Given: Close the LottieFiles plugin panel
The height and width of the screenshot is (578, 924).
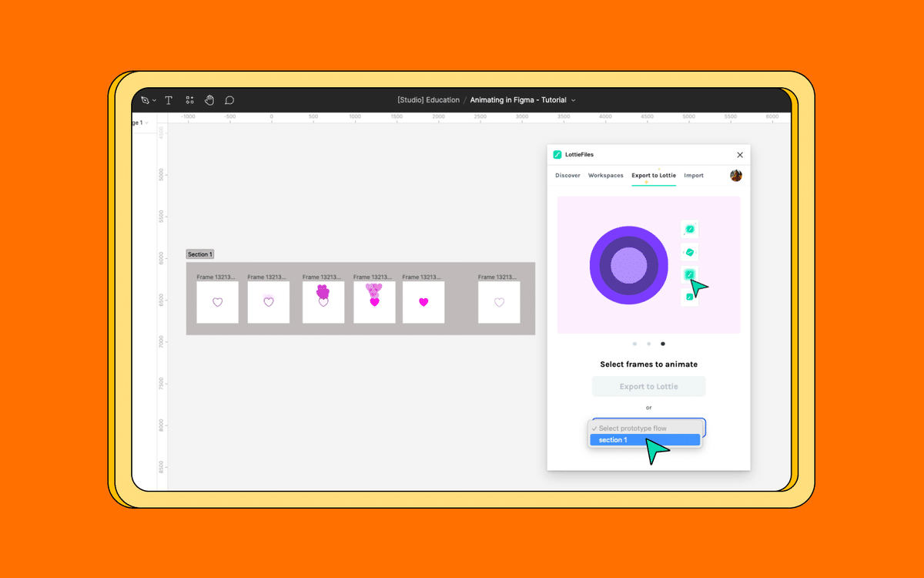Looking at the screenshot, I should (x=740, y=155).
